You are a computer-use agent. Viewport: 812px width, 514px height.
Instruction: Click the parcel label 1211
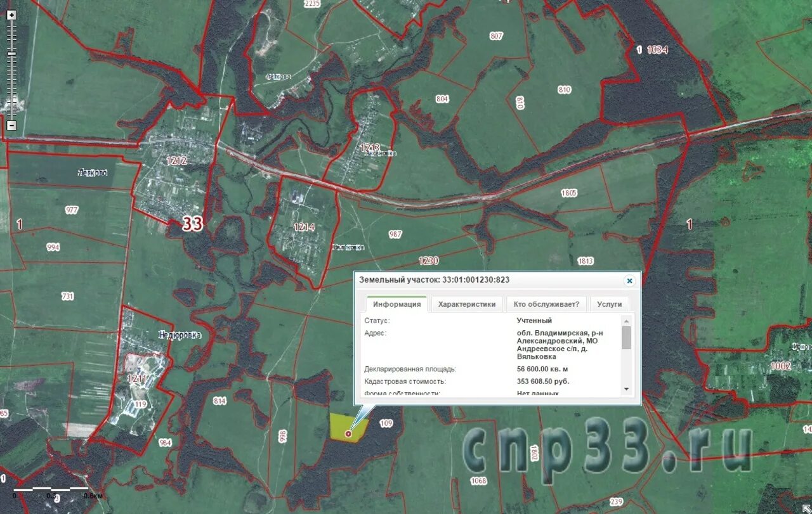(137, 378)
